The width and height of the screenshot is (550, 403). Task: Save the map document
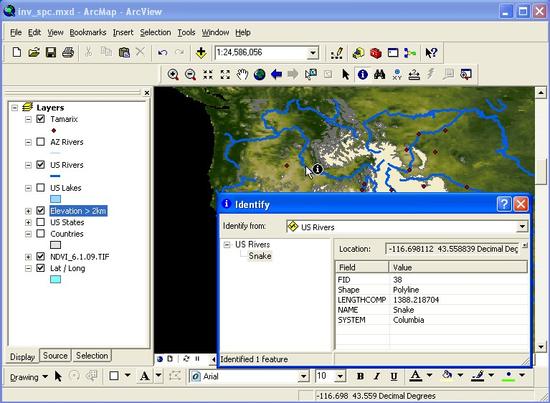(x=51, y=53)
